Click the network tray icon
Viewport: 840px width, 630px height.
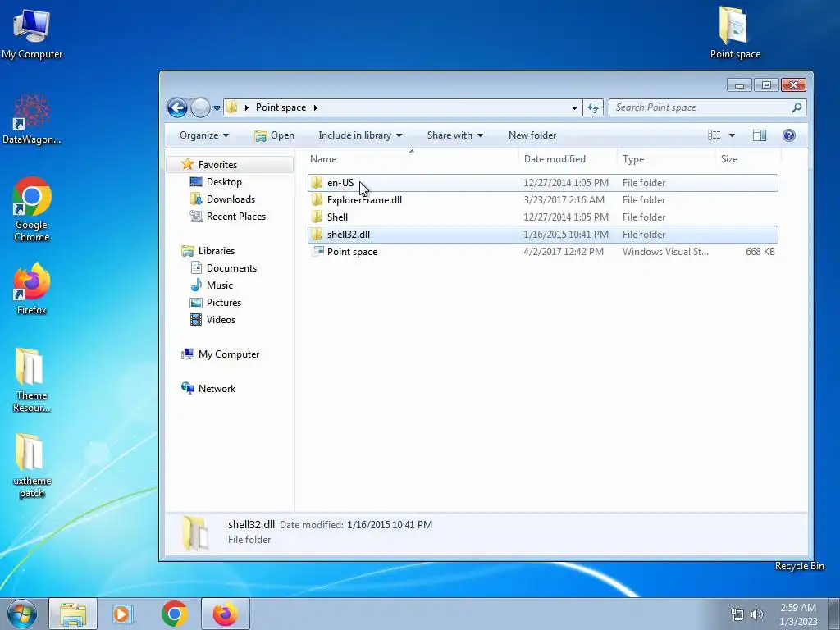(x=737, y=614)
